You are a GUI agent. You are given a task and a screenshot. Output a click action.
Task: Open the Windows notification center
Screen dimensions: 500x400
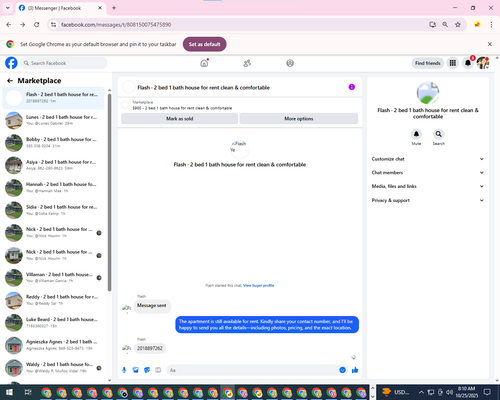click(487, 392)
